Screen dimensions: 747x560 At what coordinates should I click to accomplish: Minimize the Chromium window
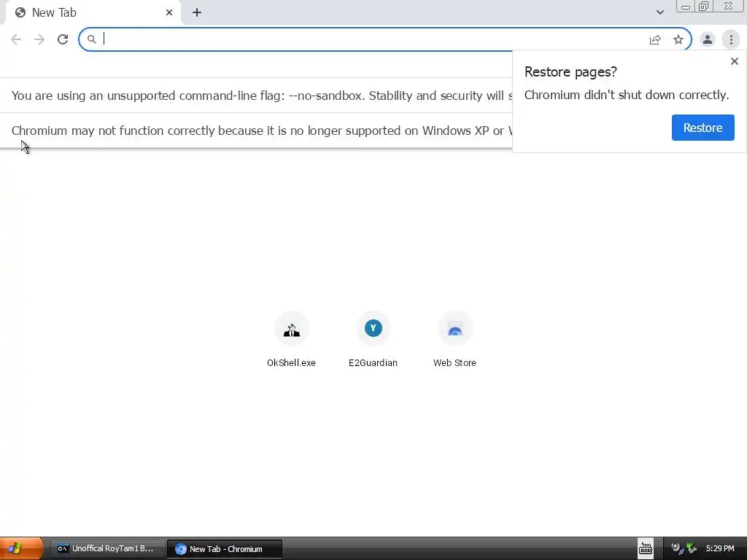point(686,7)
